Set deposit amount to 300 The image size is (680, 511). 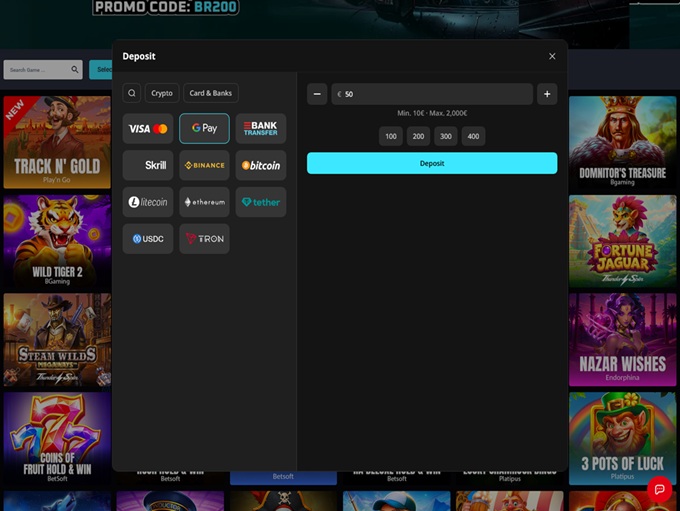pos(446,136)
